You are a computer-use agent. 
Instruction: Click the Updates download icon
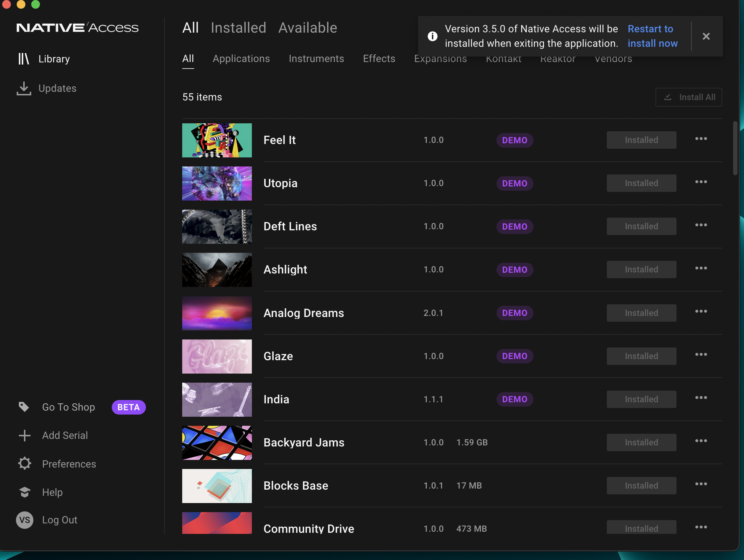24,88
